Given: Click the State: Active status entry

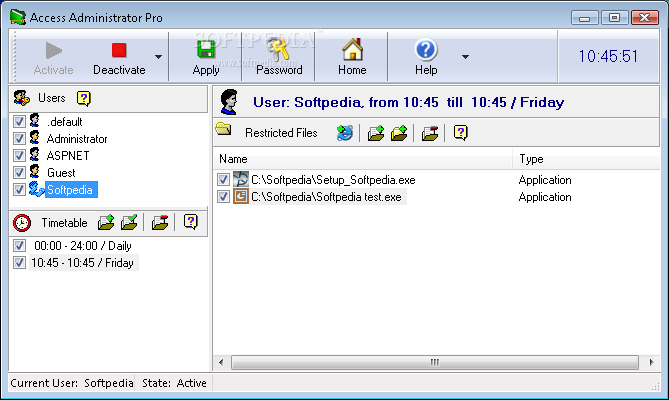Looking at the screenshot, I should click(x=174, y=383).
